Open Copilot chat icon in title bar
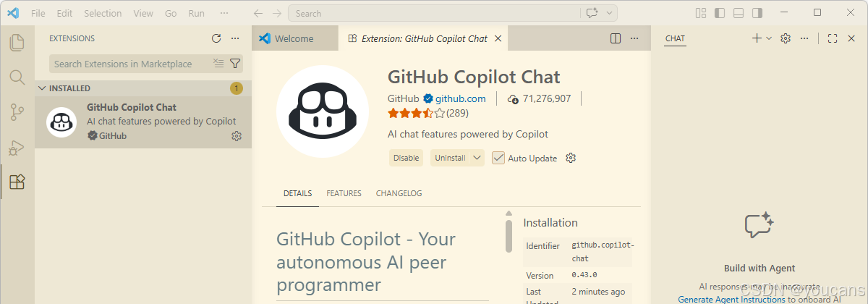 click(592, 13)
